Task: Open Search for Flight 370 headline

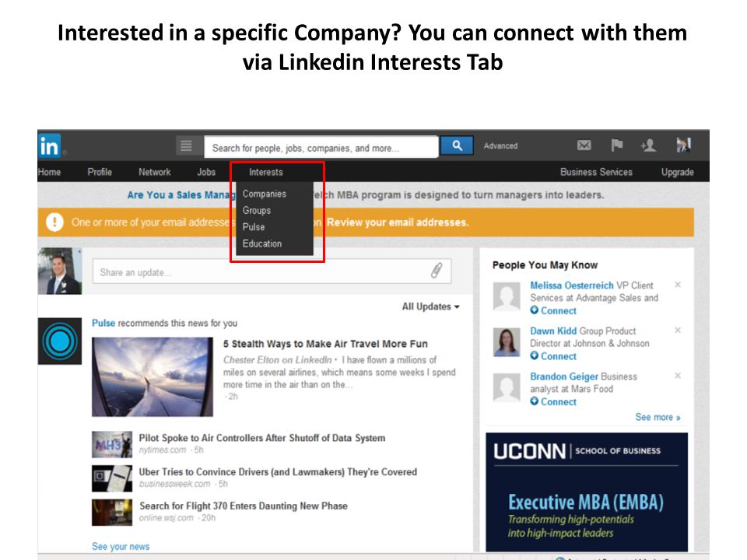Action: [244, 506]
